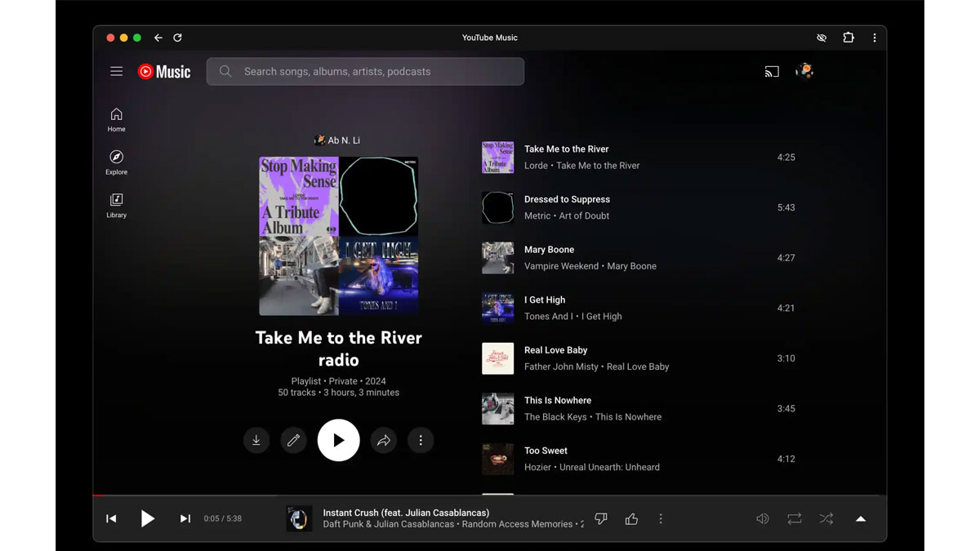Screen dimensions: 980x551
Task: Click the Too Sweet track thumbnail
Action: [x=497, y=460]
